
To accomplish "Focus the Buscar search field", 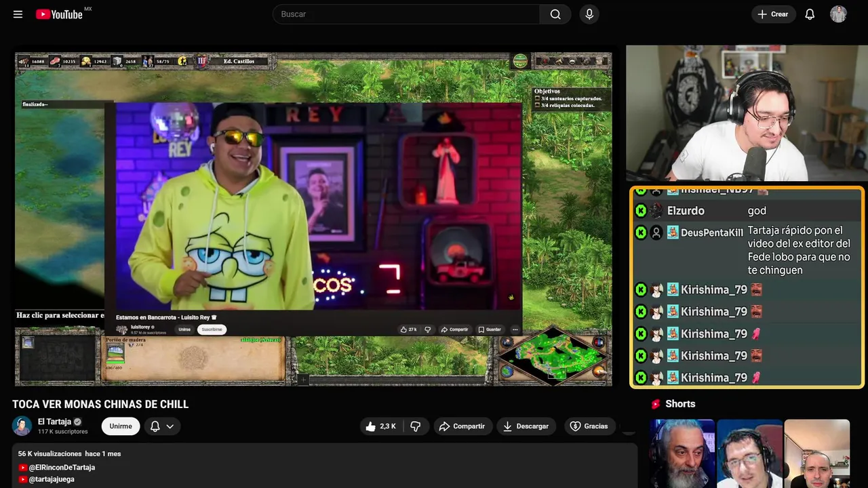I will tap(406, 14).
